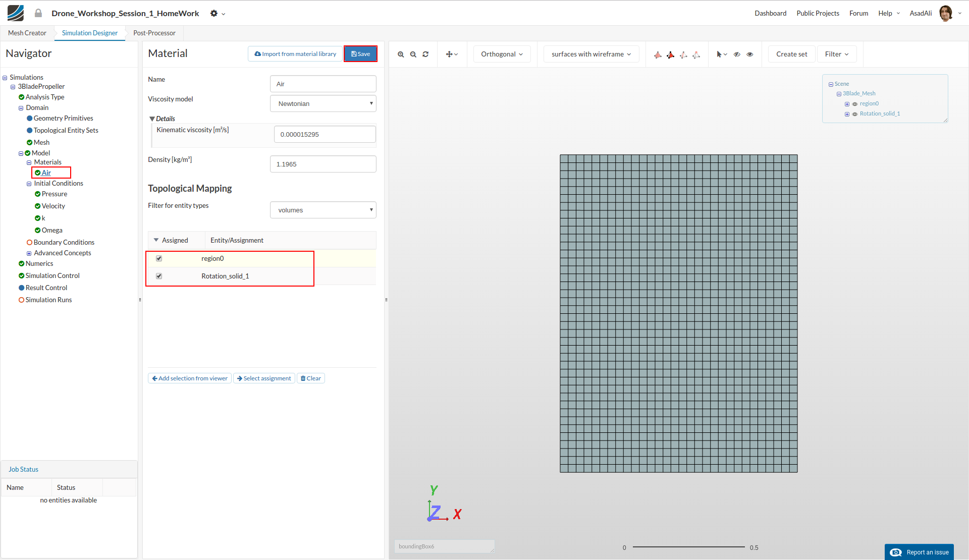Open project settings gear icon

[214, 14]
